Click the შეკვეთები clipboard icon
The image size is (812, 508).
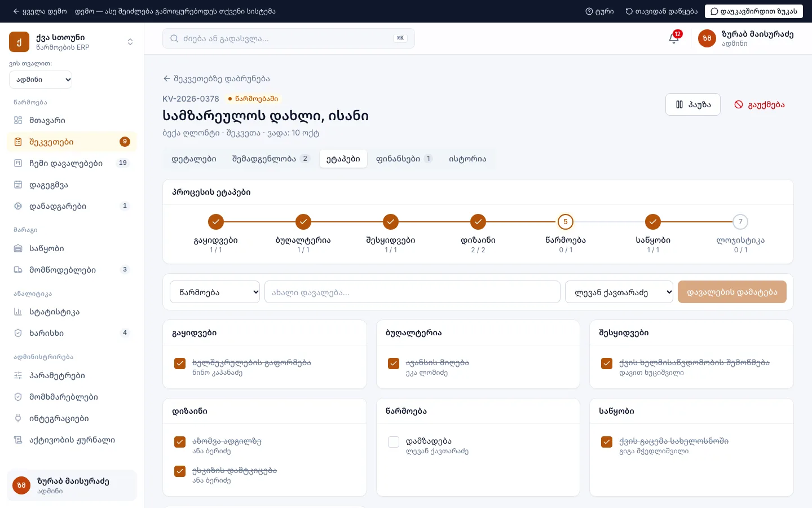18,142
